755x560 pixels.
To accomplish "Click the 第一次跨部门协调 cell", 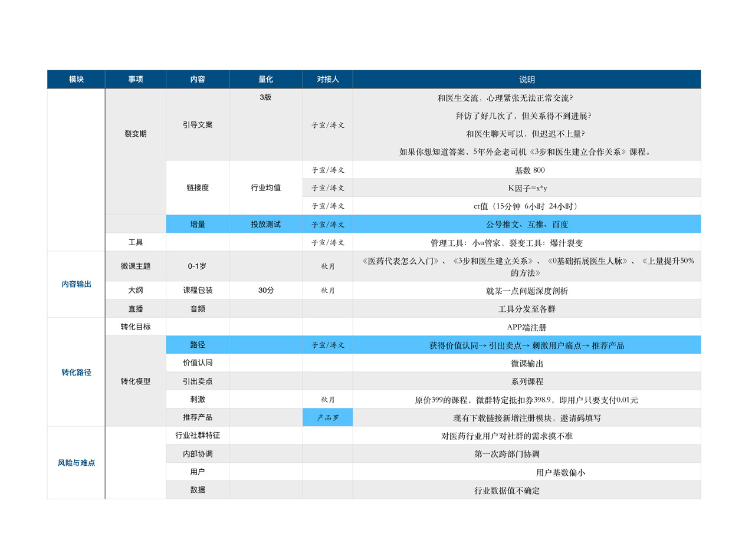I will 527,454.
